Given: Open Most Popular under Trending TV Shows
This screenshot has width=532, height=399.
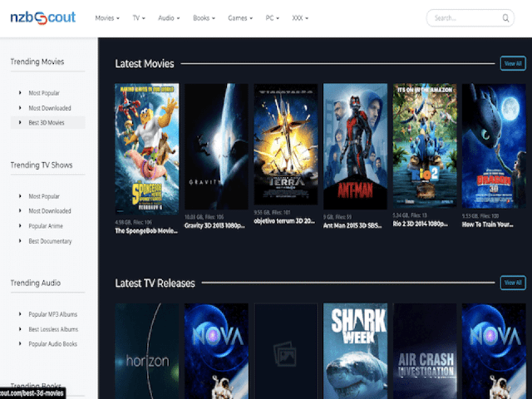Looking at the screenshot, I should [44, 196].
